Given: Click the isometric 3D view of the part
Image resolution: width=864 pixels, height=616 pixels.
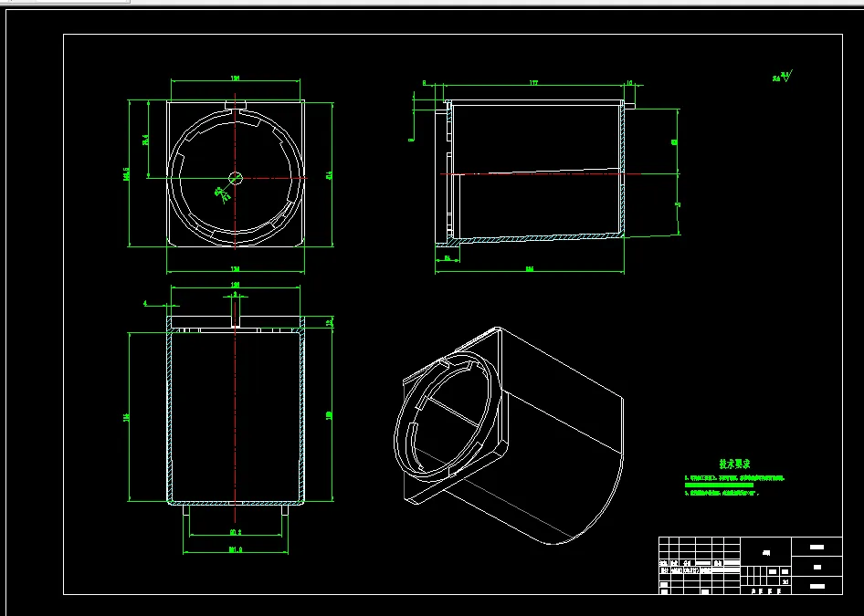Looking at the screenshot, I should pos(509,436).
